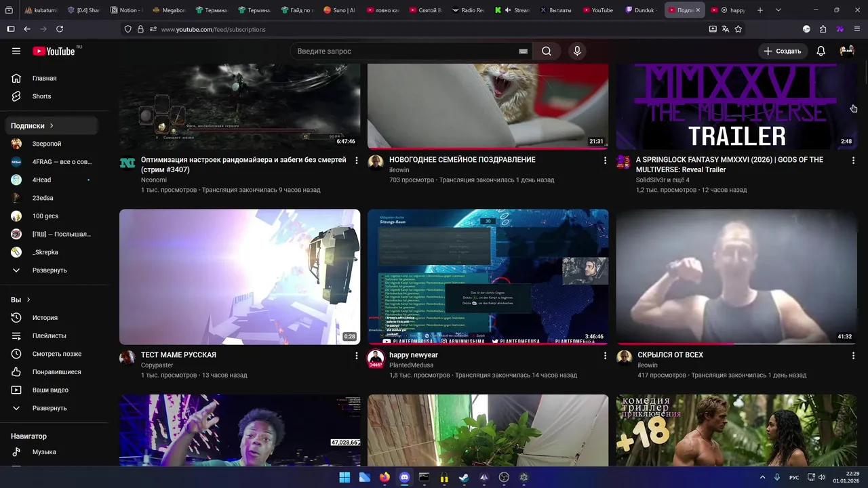Close the active Подписки browser tab
This screenshot has width=868, height=488.
click(x=698, y=10)
